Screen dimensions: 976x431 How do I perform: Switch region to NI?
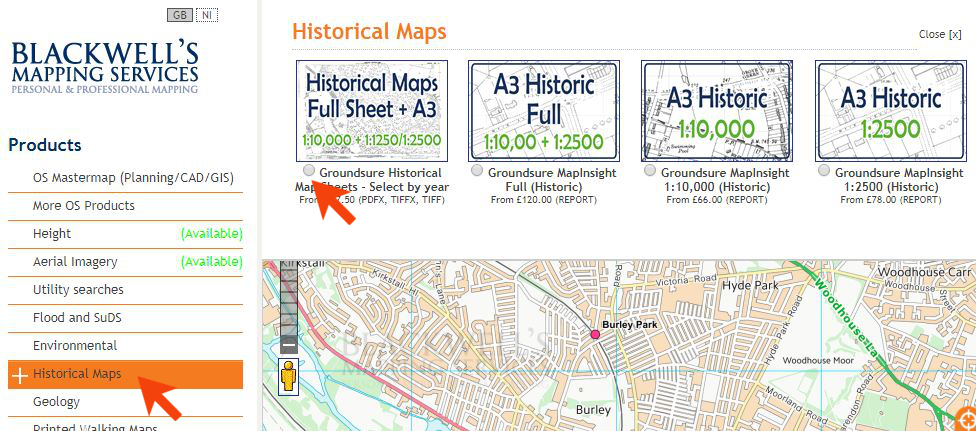[x=207, y=16]
